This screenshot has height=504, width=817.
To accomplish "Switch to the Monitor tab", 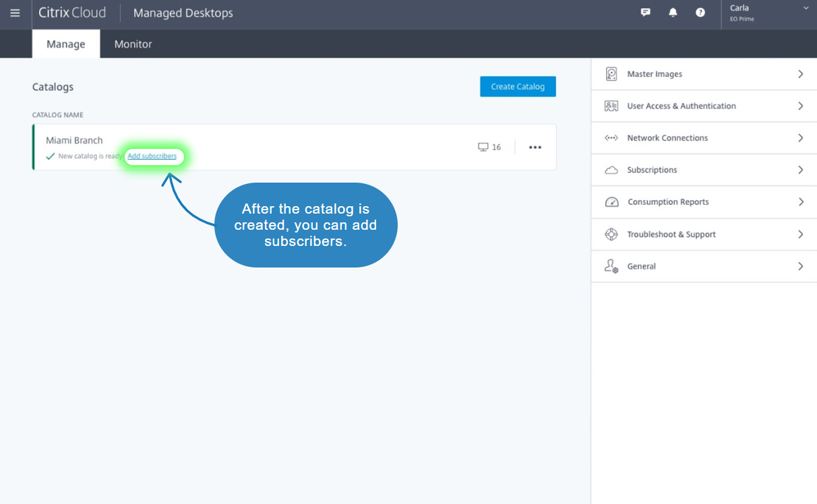I will (x=133, y=44).
